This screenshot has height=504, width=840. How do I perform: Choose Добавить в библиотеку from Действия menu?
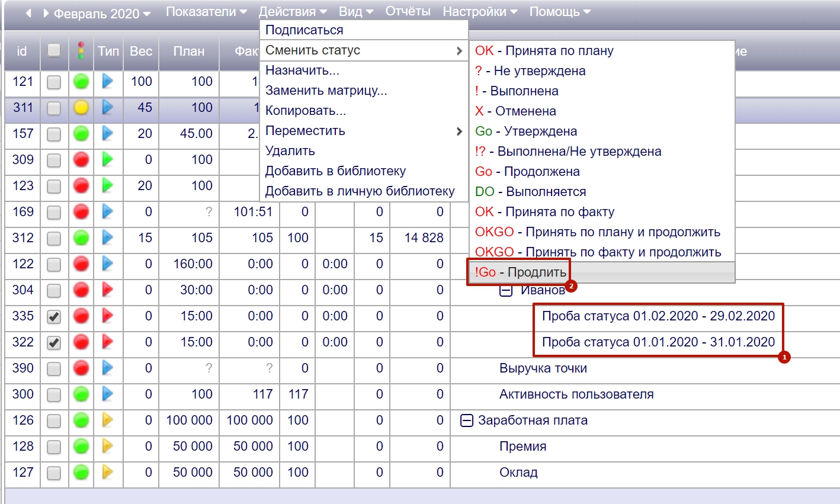(335, 171)
